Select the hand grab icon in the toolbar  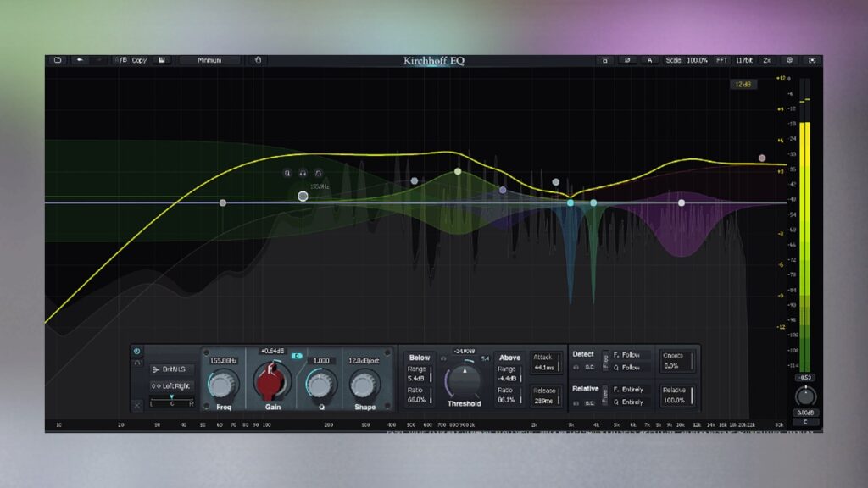coord(258,60)
